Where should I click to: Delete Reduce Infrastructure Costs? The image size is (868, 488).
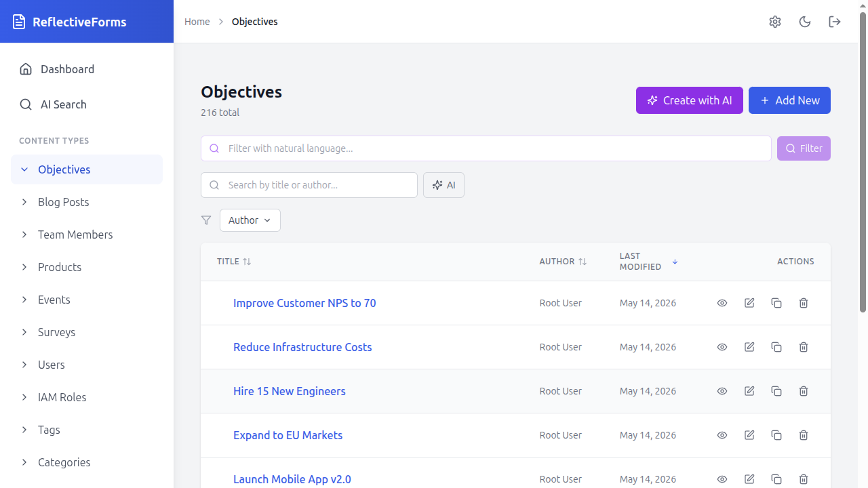click(x=804, y=347)
